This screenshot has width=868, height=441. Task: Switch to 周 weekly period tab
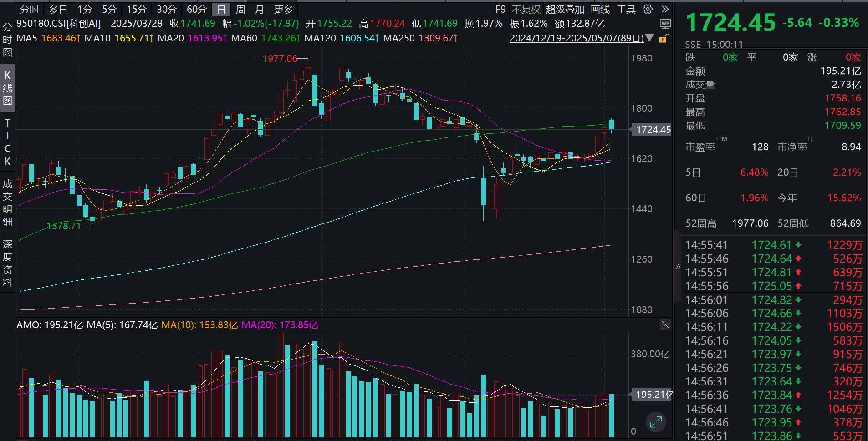[240, 9]
